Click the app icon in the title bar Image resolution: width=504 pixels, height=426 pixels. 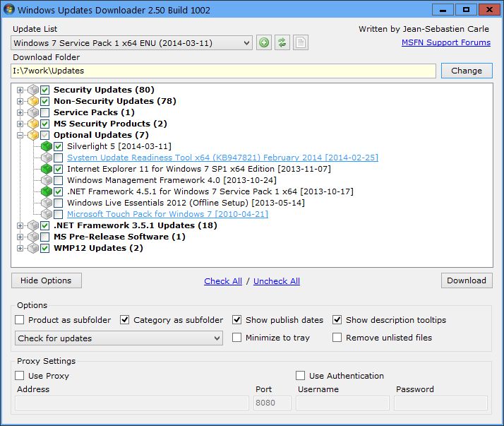click(x=8, y=9)
